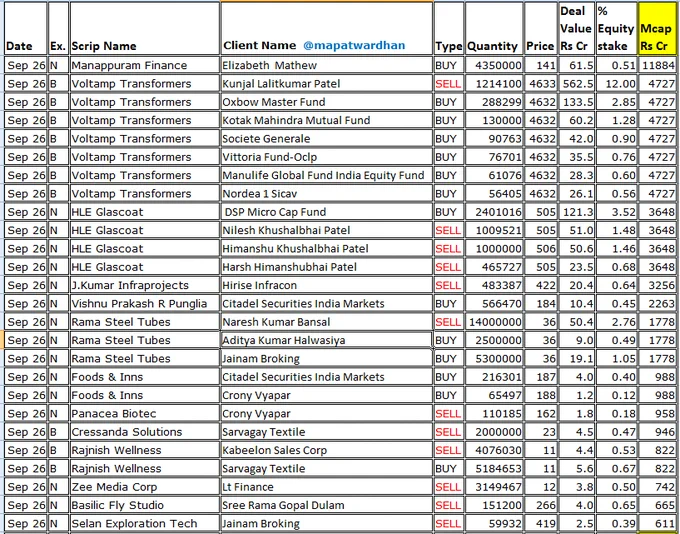
Task: Select Kunjal Lalitkumar Patel cell
Action: pos(327,84)
